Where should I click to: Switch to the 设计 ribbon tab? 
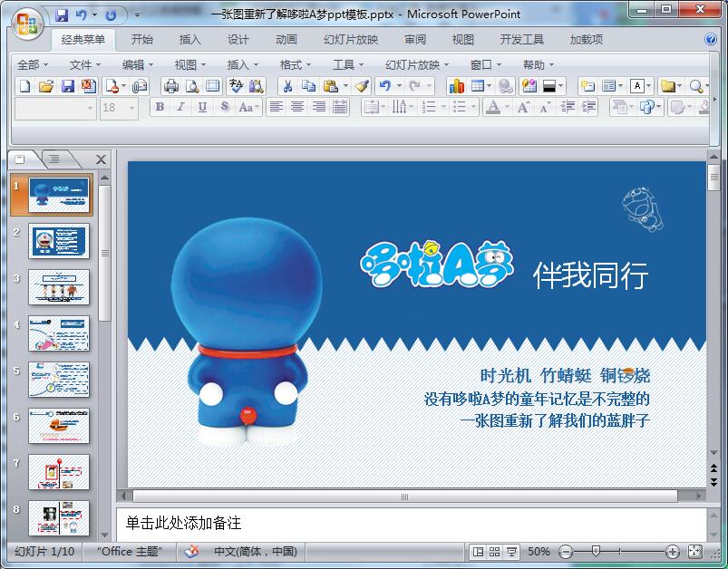click(238, 40)
